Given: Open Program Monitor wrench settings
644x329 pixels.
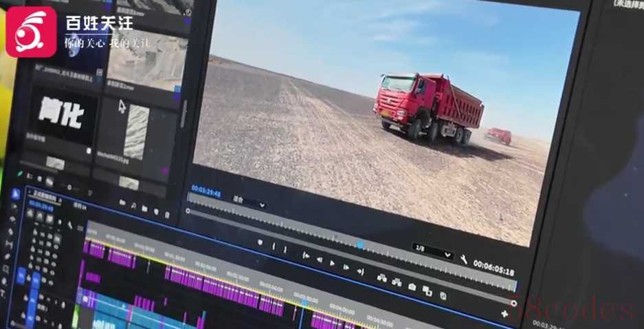Looking at the screenshot, I should point(463,259).
